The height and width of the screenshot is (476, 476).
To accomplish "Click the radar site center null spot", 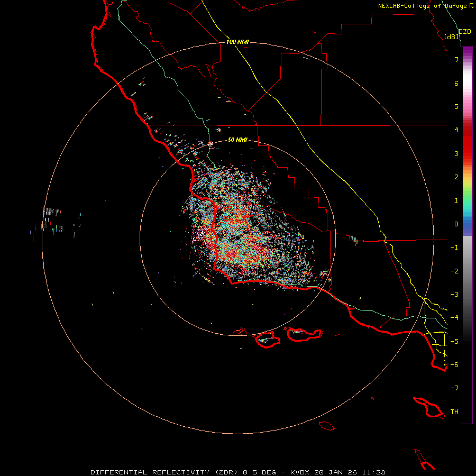I will tap(237, 237).
